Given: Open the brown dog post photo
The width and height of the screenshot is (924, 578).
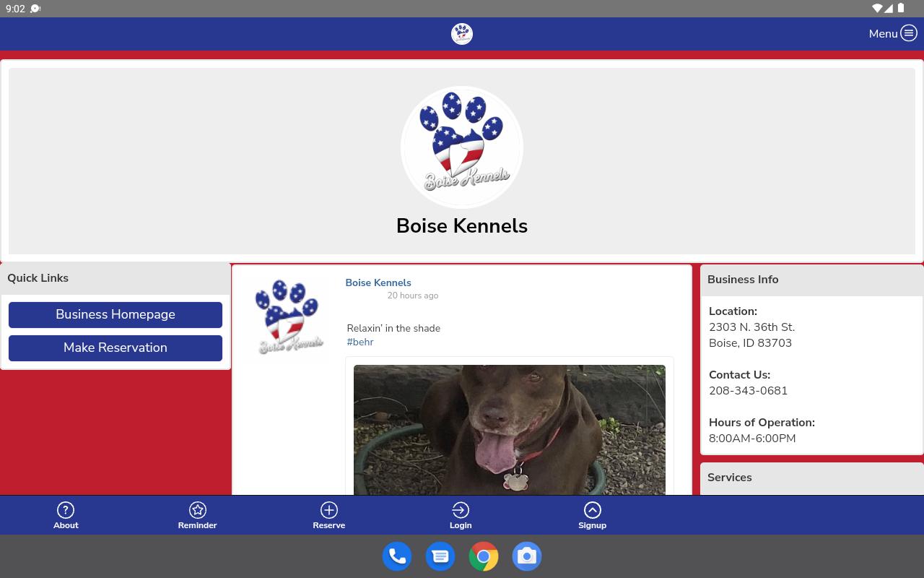Looking at the screenshot, I should click(x=510, y=430).
